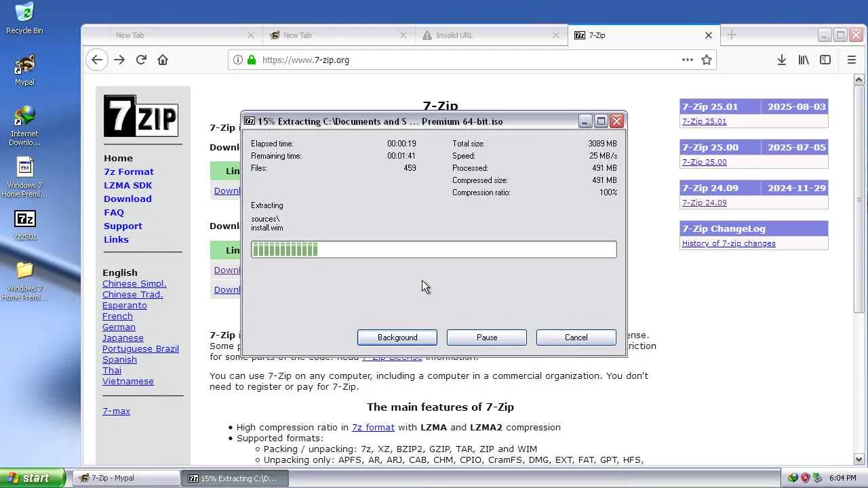The height and width of the screenshot is (488, 868).
Task: Open the Links page link
Action: (x=116, y=239)
